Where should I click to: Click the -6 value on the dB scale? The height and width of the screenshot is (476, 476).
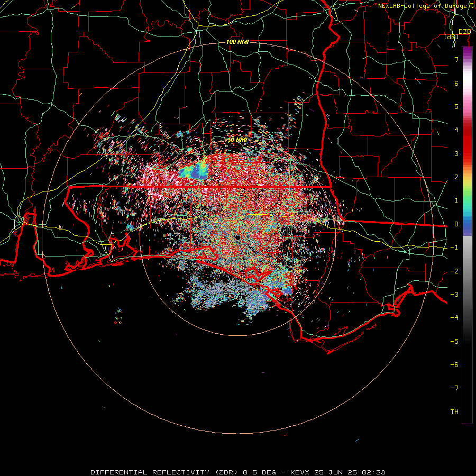click(454, 365)
